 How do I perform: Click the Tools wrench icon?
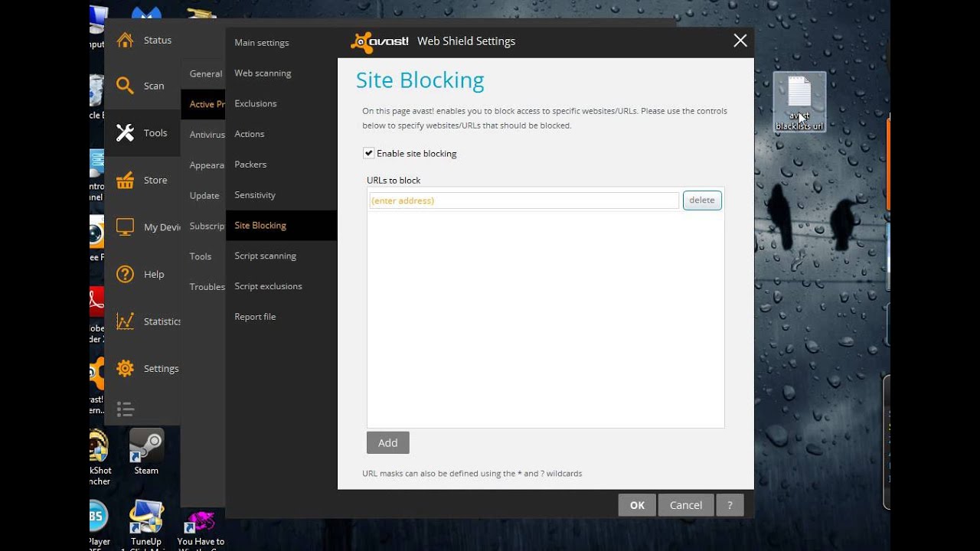pos(125,132)
